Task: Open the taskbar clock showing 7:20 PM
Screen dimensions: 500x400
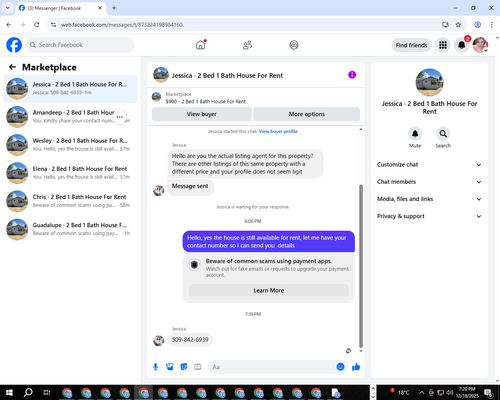Action: 467,392
